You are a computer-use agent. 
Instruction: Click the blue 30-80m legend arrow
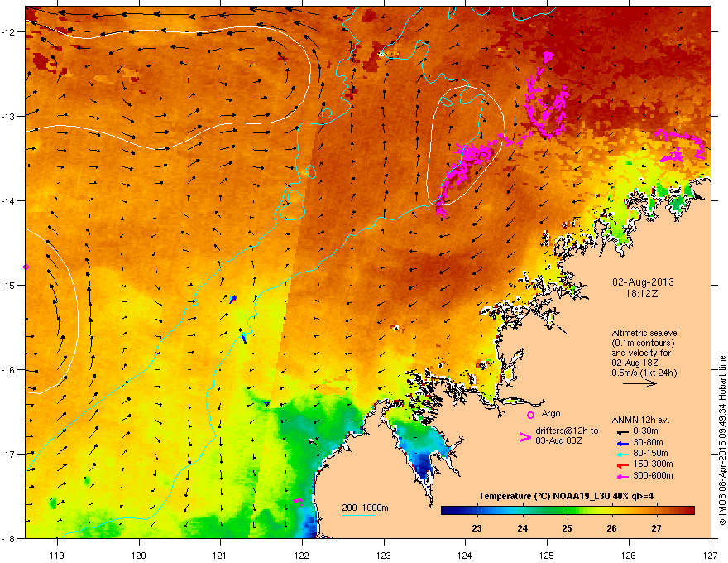point(621,443)
